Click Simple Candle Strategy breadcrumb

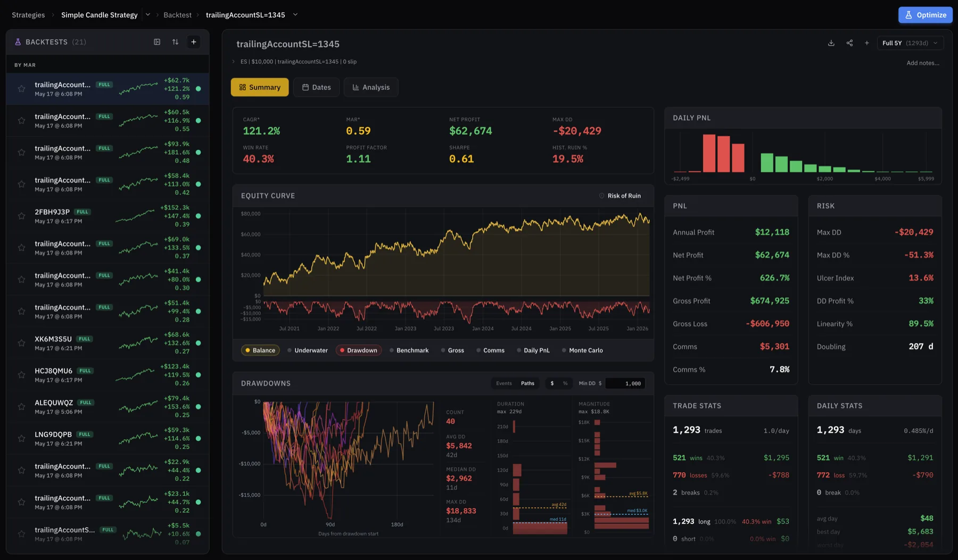click(100, 15)
